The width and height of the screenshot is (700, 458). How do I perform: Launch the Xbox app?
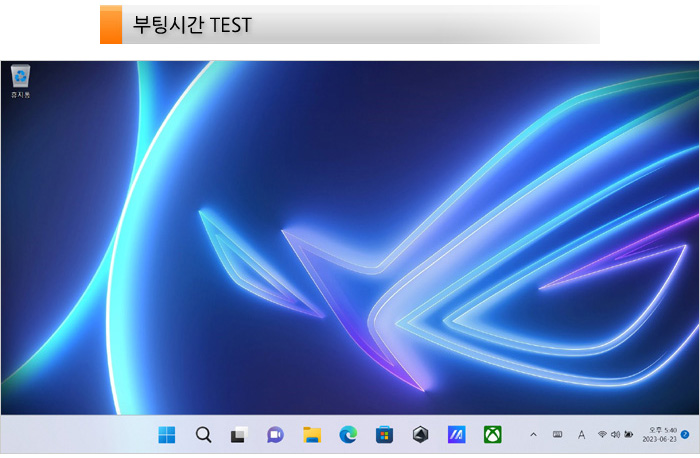point(492,434)
